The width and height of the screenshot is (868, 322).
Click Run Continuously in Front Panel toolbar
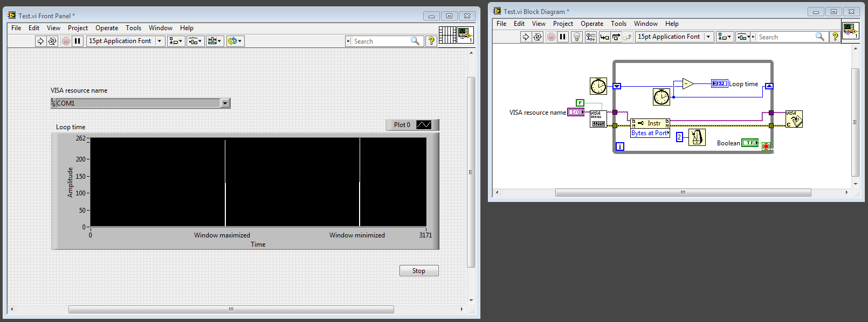click(x=52, y=41)
